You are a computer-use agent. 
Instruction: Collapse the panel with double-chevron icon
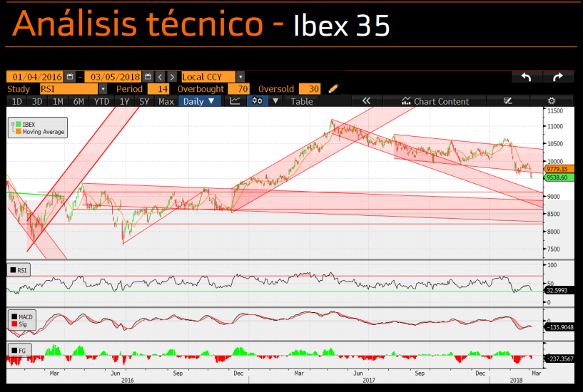point(366,101)
